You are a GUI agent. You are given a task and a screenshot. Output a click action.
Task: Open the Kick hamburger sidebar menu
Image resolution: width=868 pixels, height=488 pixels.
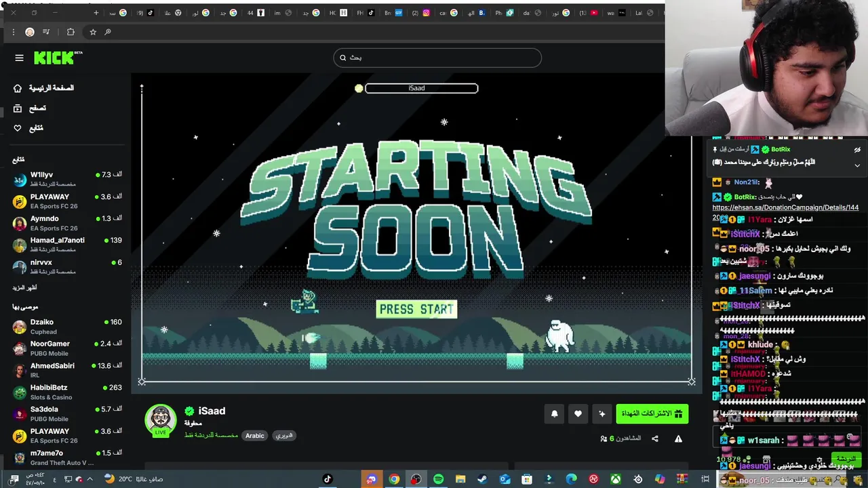tap(19, 58)
